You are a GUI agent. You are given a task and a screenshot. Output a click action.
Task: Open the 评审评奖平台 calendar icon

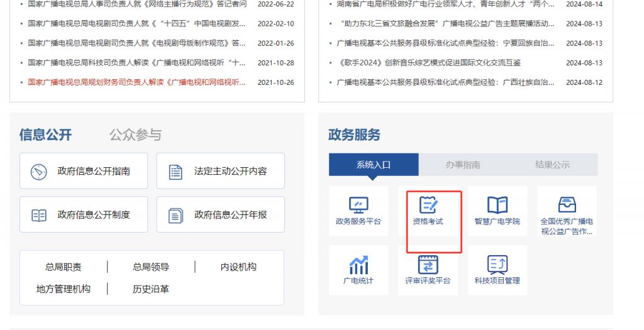point(428,265)
